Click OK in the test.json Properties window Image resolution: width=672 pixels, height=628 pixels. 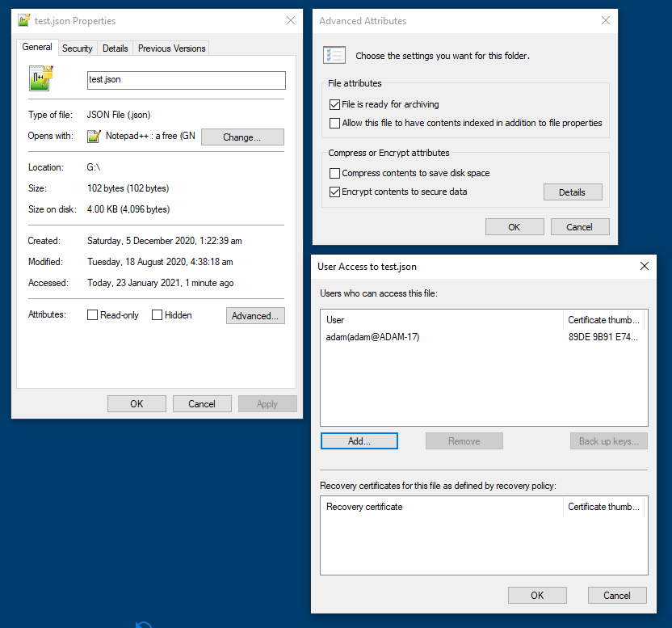(x=136, y=403)
